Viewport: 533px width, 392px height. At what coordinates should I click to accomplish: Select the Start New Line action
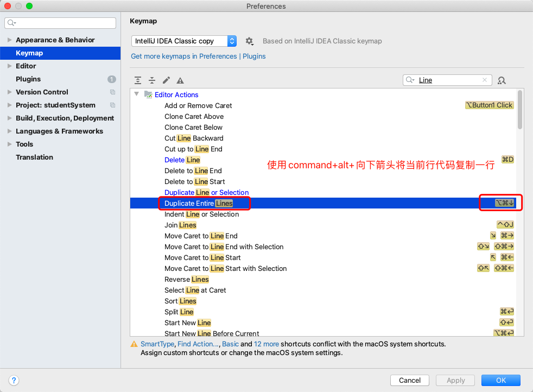click(188, 323)
